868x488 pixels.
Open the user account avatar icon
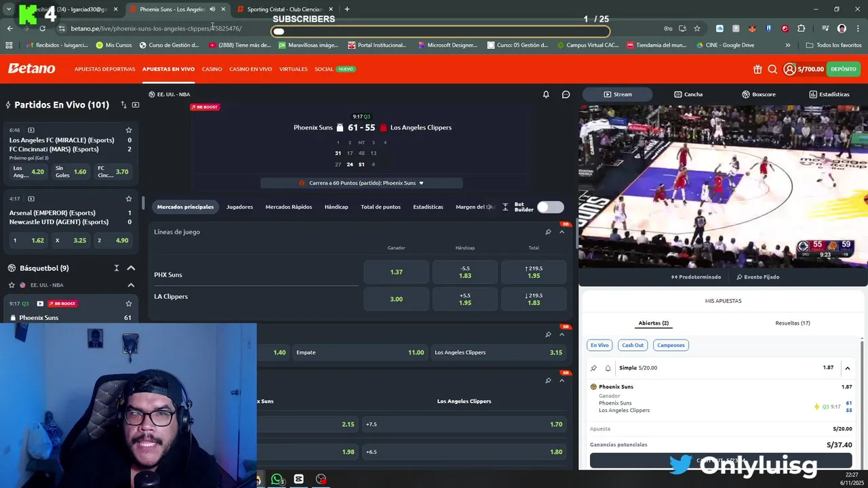[x=789, y=69]
